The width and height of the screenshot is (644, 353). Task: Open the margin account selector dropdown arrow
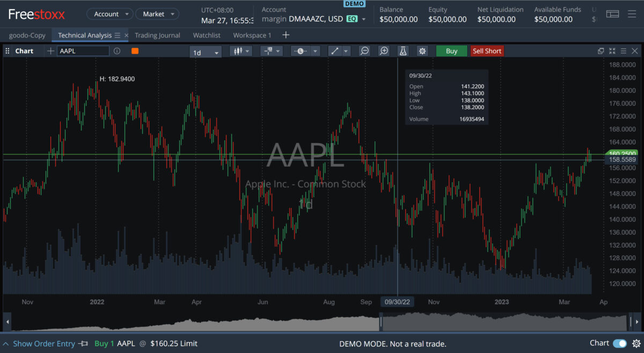point(363,19)
